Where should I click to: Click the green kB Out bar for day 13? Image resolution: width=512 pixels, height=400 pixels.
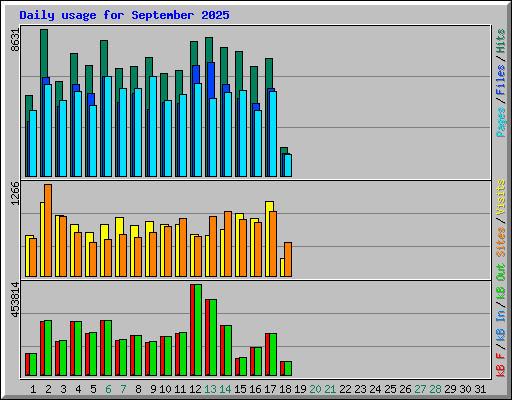[213, 338]
